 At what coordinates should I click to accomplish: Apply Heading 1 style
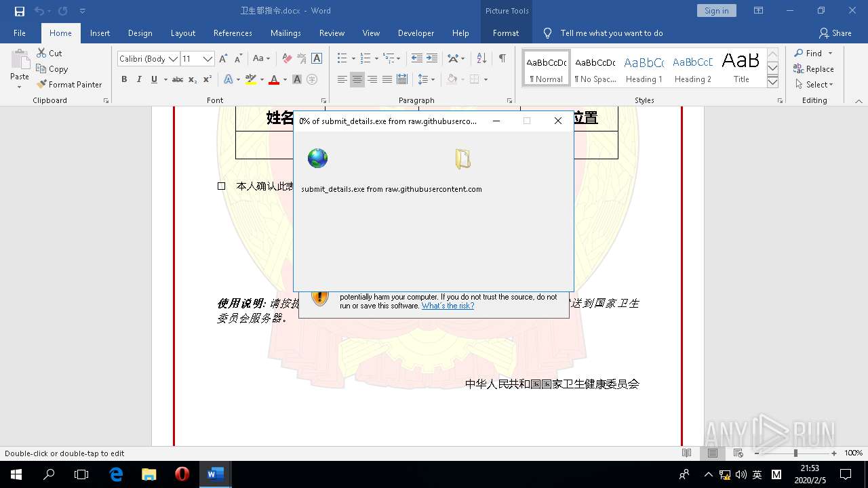[x=644, y=68]
